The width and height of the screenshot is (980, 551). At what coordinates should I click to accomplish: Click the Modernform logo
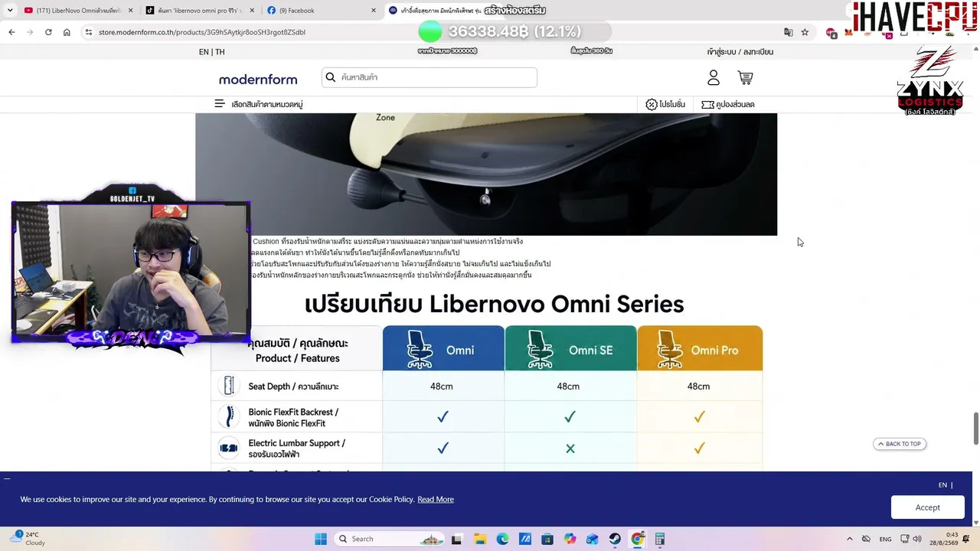pos(258,80)
